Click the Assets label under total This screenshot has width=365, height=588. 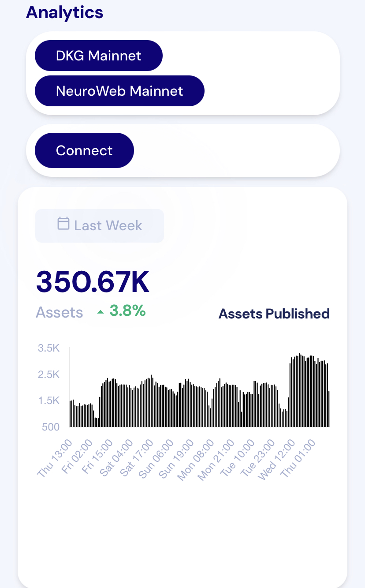coord(59,312)
